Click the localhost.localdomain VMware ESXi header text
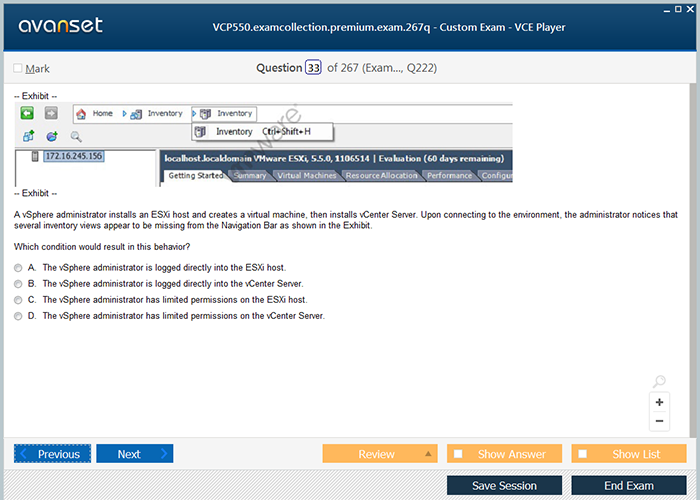 [x=334, y=158]
